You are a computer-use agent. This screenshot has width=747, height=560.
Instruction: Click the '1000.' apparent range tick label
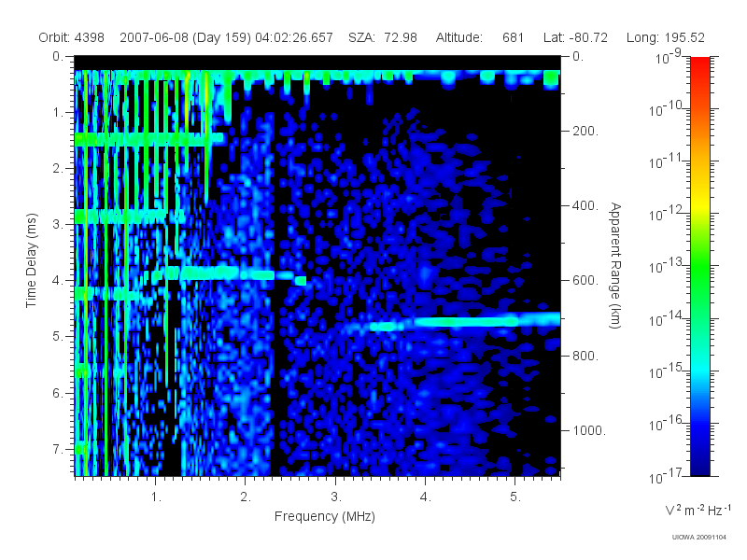pyautogui.click(x=589, y=430)
